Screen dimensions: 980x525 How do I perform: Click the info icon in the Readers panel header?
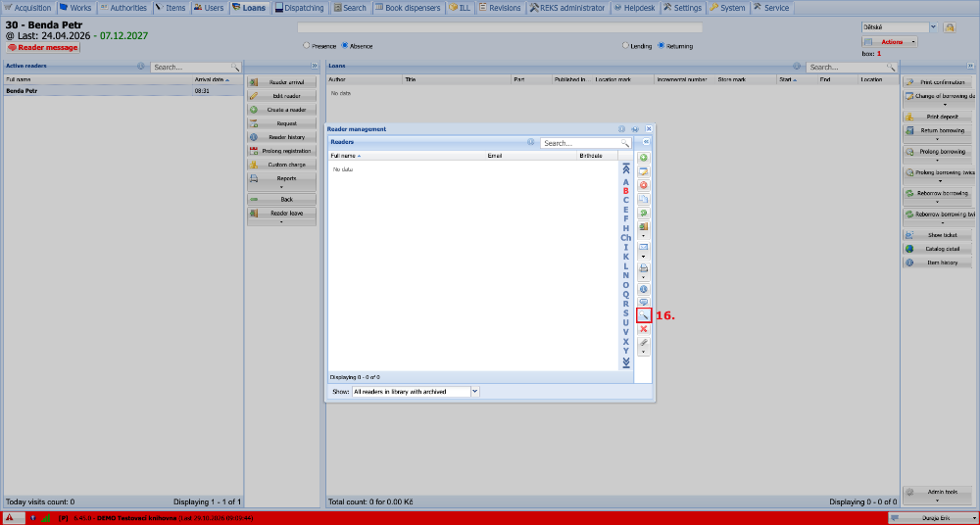click(x=530, y=142)
